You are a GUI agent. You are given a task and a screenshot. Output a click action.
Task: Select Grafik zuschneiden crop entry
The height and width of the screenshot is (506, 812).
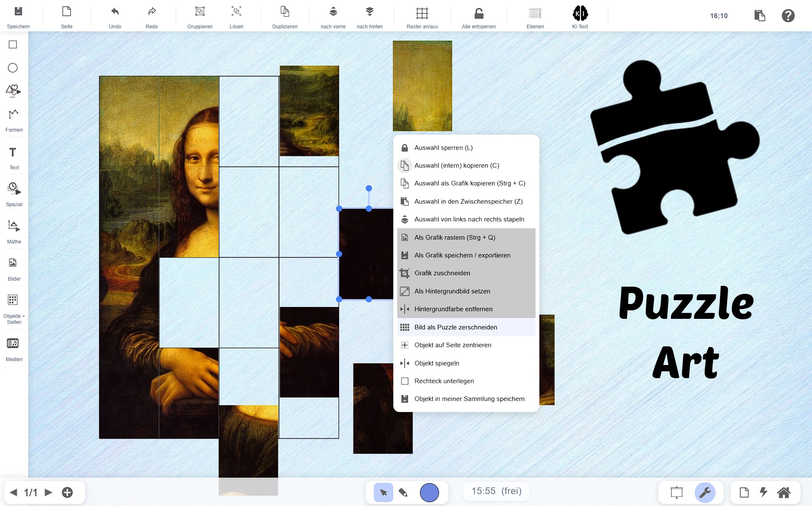point(466,273)
